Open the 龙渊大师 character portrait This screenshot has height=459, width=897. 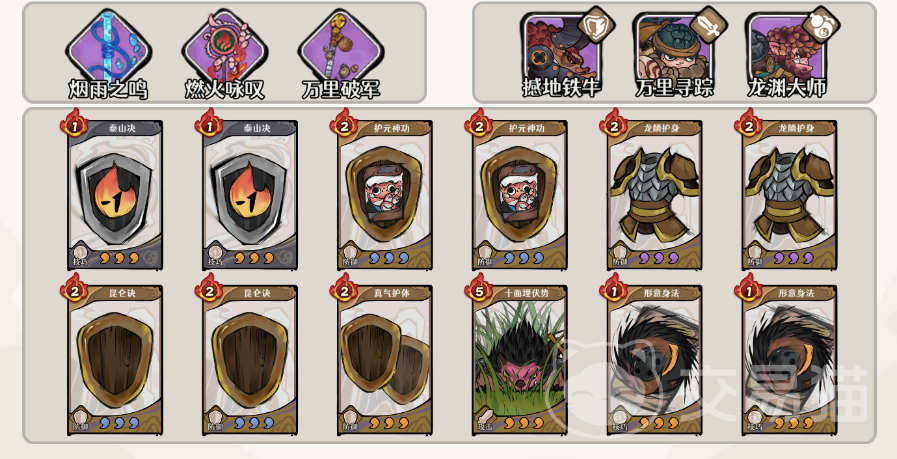(786, 49)
